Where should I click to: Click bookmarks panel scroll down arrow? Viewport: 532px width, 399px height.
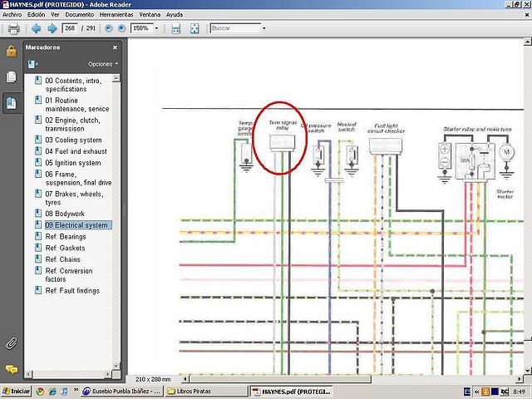[x=116, y=366]
